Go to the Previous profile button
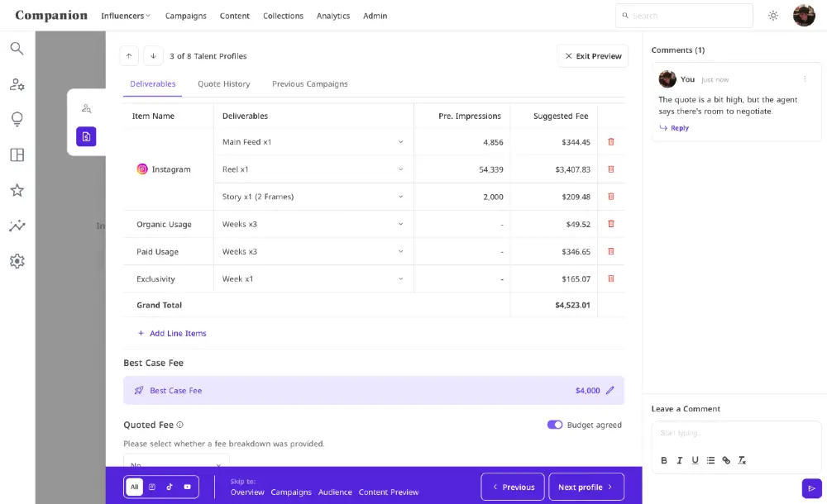 513,487
